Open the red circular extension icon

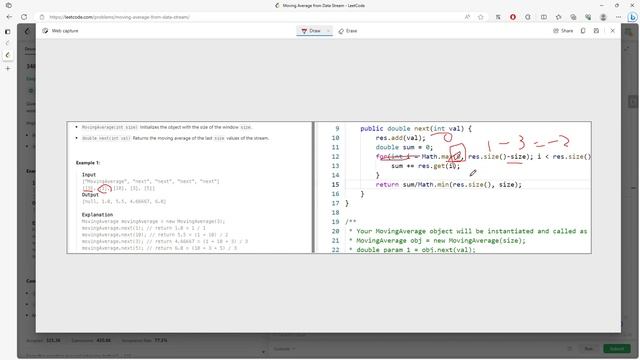point(513,17)
